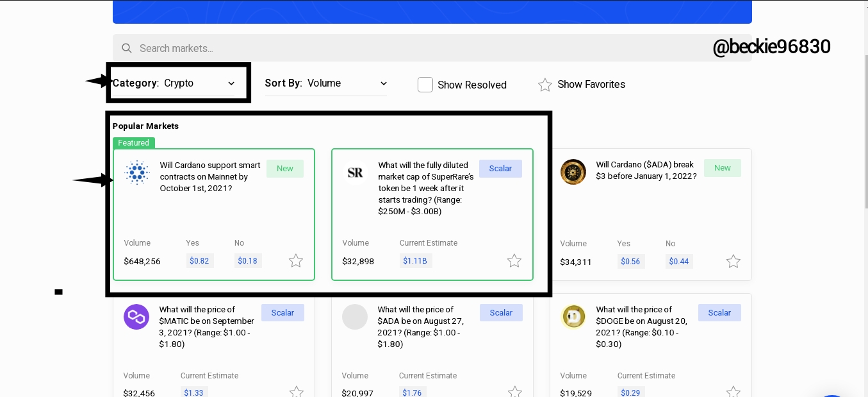Click the Scalar badge on MATIC card

283,313
